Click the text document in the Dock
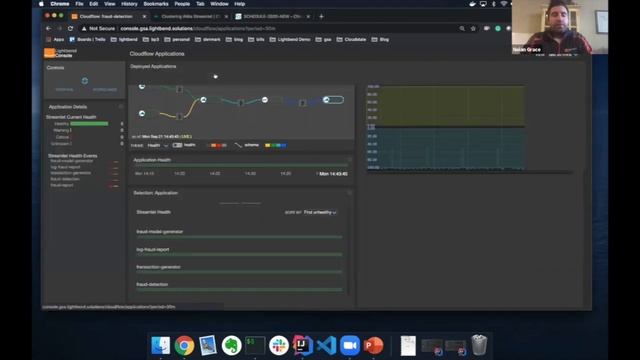Image resolution: width=640 pixels, height=360 pixels. 408,346
